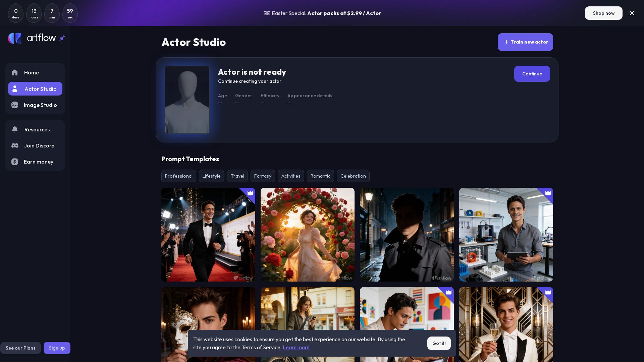This screenshot has width=644, height=362.
Task: Select the Actor Studio sidebar item
Action: pyautogui.click(x=35, y=89)
